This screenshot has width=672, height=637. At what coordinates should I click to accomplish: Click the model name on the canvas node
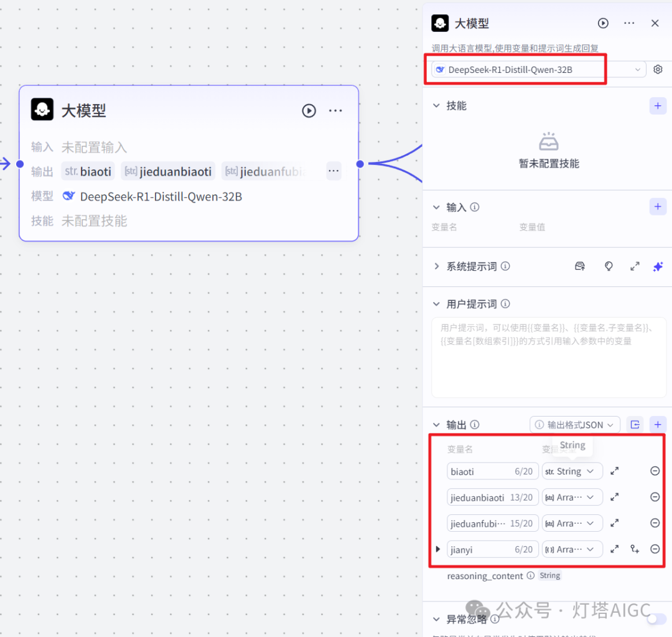pyautogui.click(x=161, y=197)
